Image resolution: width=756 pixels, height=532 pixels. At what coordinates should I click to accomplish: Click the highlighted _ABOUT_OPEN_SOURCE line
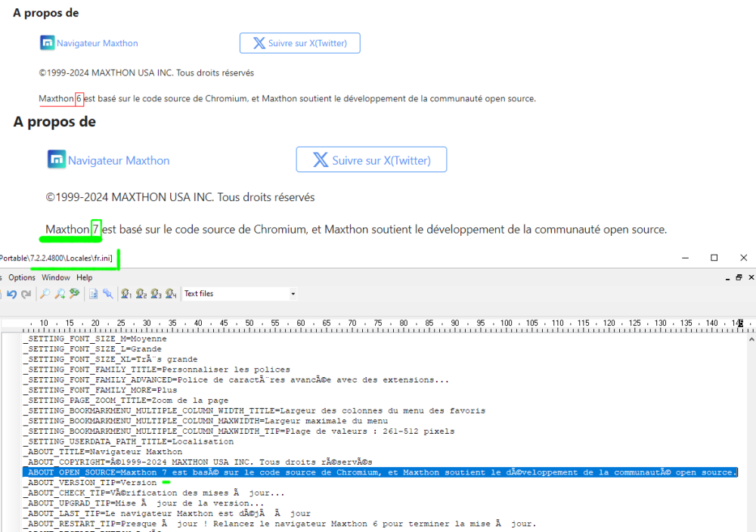378,472
